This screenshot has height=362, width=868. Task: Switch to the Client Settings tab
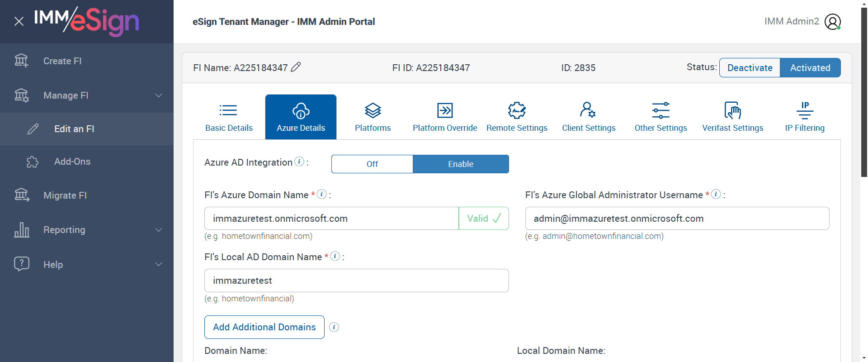[589, 117]
